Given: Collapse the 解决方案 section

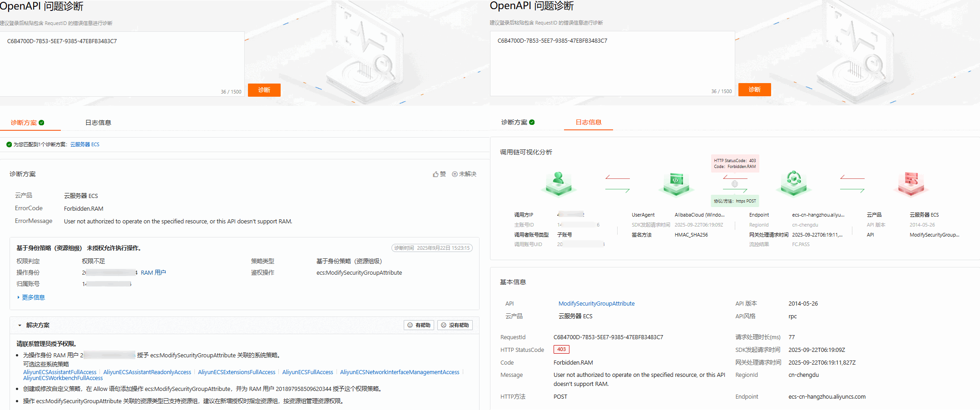Looking at the screenshot, I should (x=20, y=325).
